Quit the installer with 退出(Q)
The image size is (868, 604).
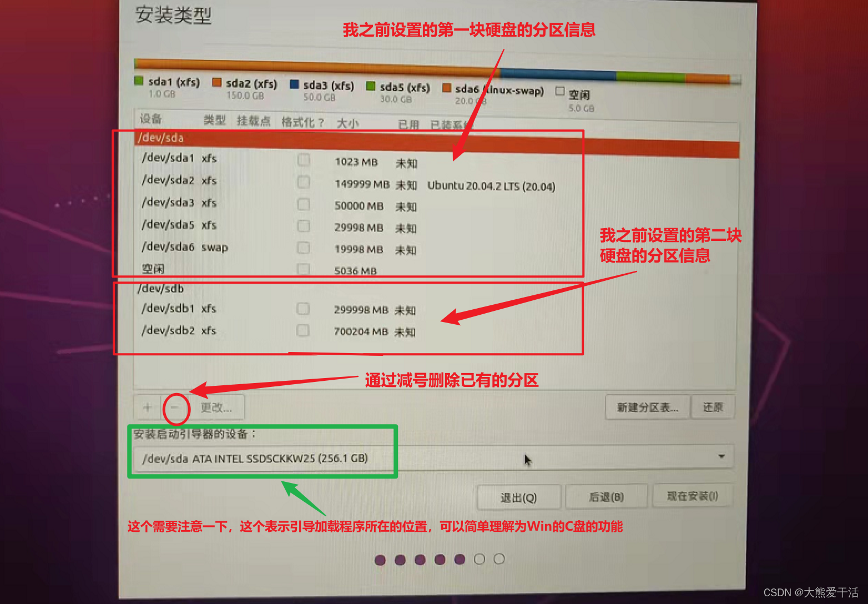click(x=519, y=497)
